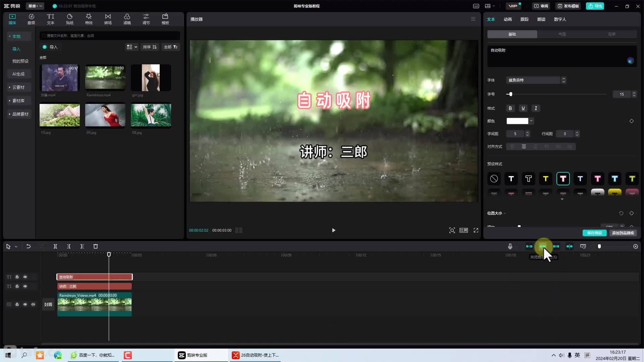Click the 添加到品牌库 button

tap(623, 233)
